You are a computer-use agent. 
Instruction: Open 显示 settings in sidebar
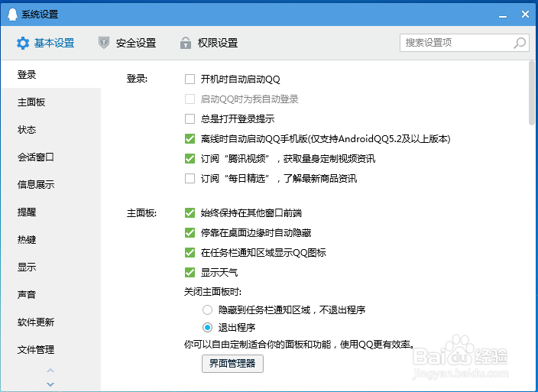click(x=50, y=267)
